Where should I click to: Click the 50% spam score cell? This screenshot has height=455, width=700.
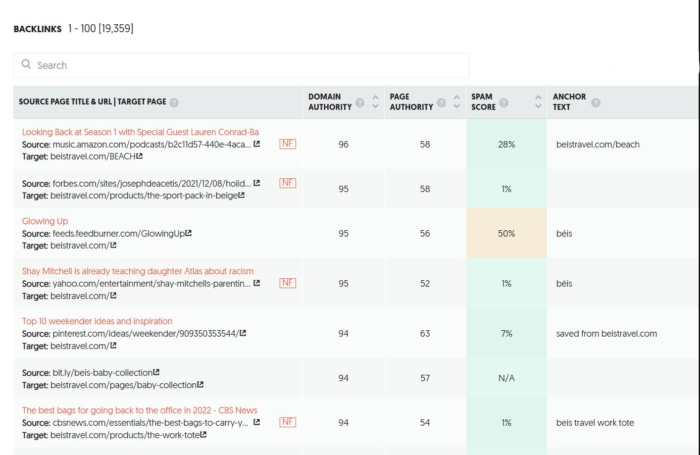[x=506, y=233]
